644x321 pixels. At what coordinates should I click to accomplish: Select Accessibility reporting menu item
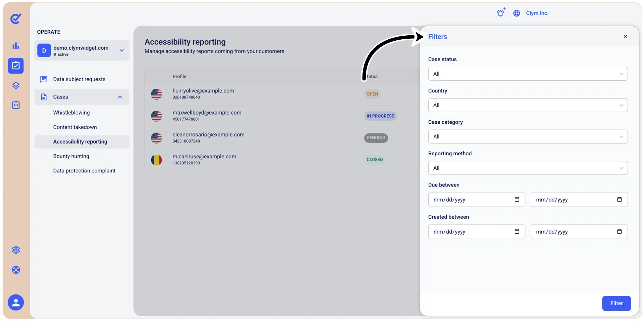pyautogui.click(x=82, y=142)
